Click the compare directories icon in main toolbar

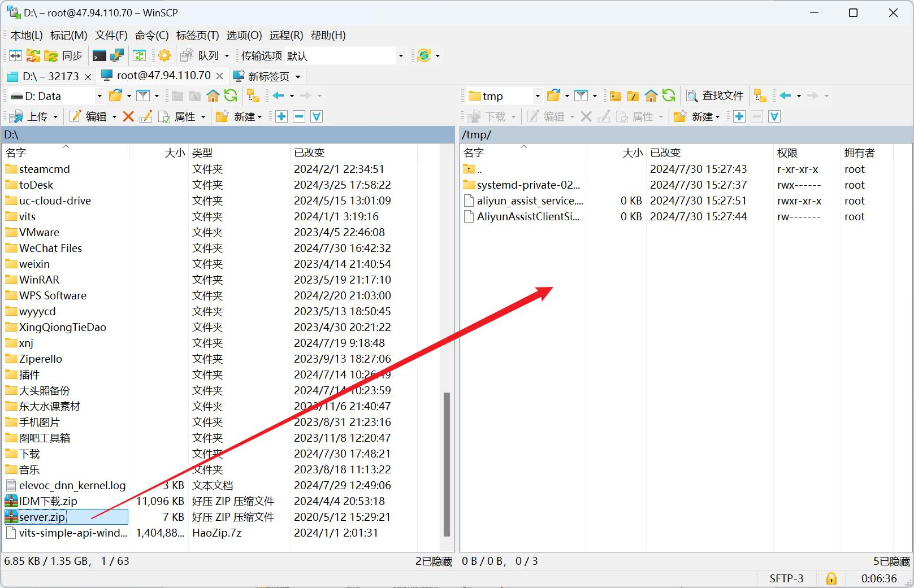(15, 55)
